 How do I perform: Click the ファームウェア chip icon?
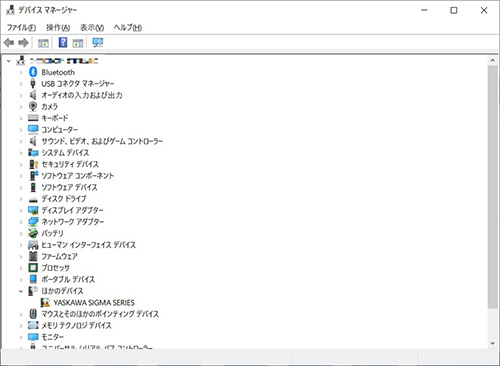[33, 256]
